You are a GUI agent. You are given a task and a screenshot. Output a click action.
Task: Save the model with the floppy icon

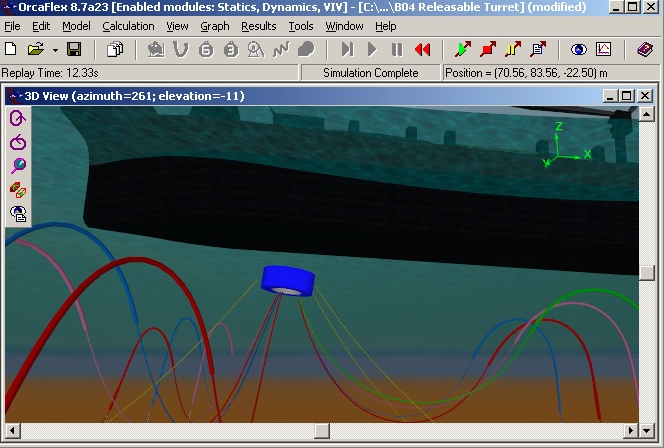pyautogui.click(x=74, y=50)
